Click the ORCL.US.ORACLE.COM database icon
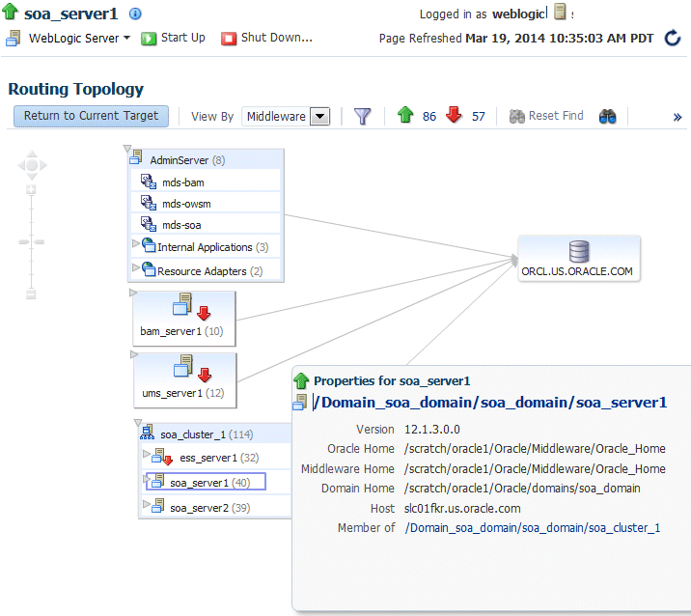 [x=579, y=251]
